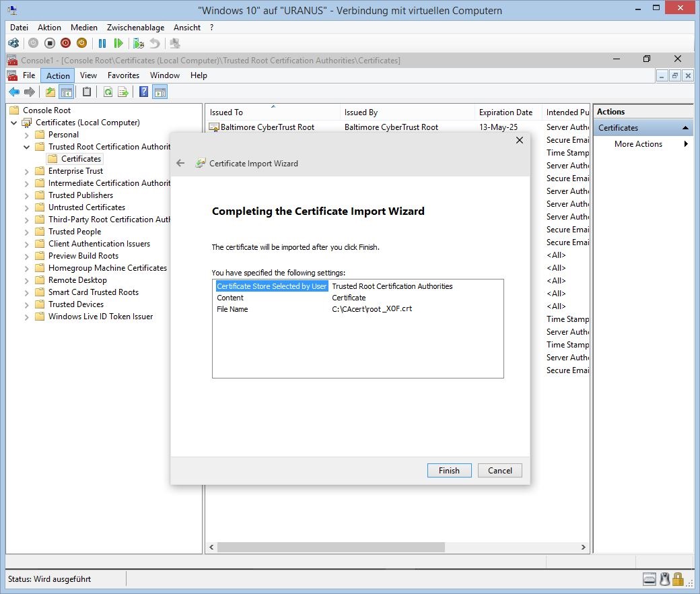
Task: Toggle the Show/Hide Action Pane icon
Action: click(160, 92)
